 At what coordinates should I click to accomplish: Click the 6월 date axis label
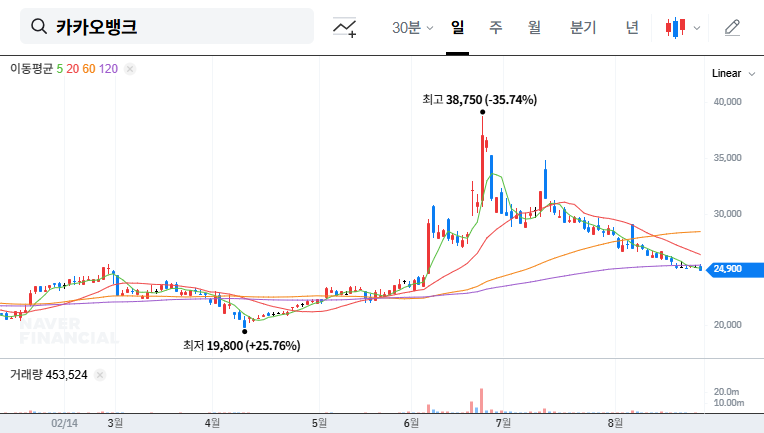pyautogui.click(x=411, y=423)
